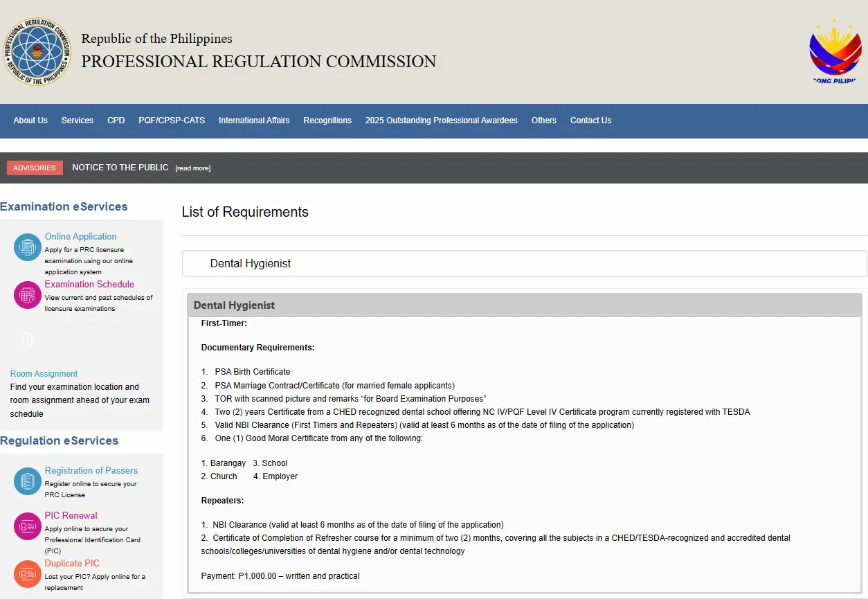
Task: Open the Registration of Passers link
Action: [x=91, y=471]
